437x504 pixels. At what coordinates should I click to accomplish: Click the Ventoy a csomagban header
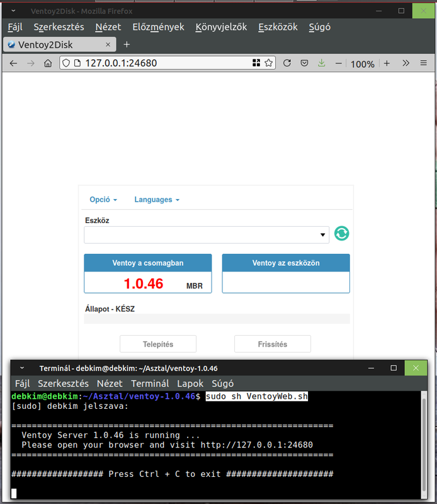click(148, 263)
